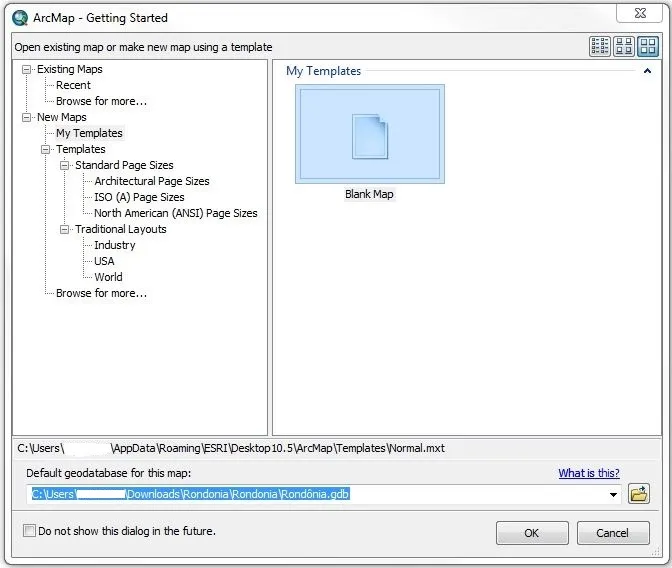Enable 'Do not show this dialog' checkbox
This screenshot has width=672, height=568.
tap(30, 531)
